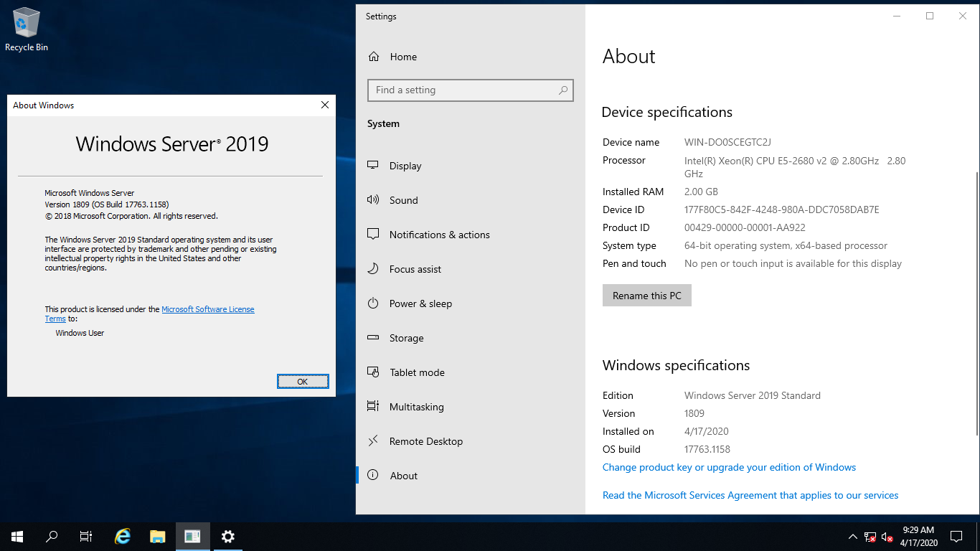This screenshot has width=980, height=551.
Task: Click the Focus assist moon icon
Action: (373, 269)
